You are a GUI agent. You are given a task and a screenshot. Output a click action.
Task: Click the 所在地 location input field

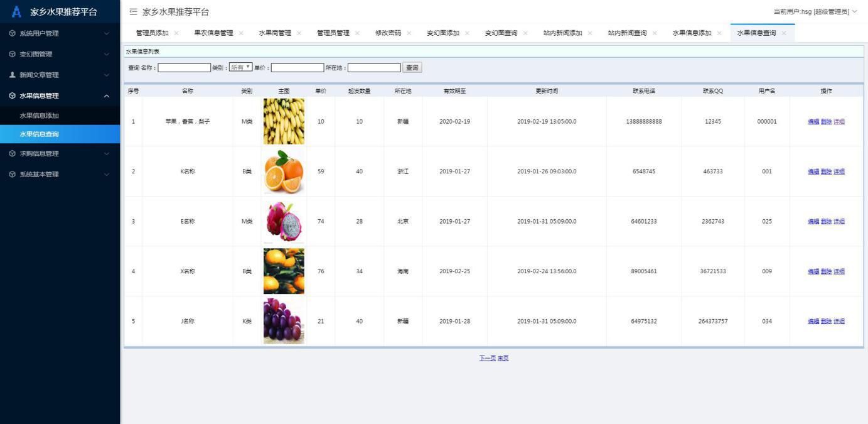tap(374, 67)
